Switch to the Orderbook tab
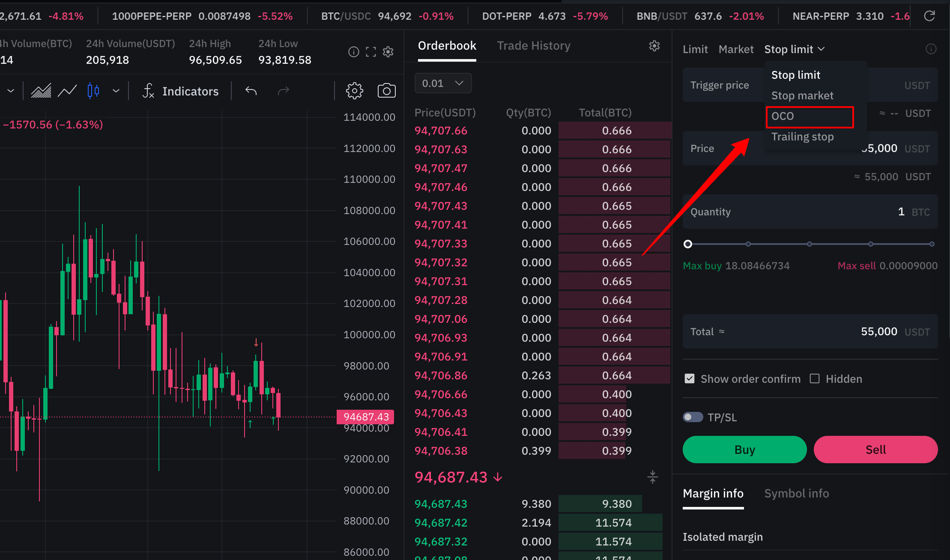The width and height of the screenshot is (950, 560). pyautogui.click(x=447, y=46)
